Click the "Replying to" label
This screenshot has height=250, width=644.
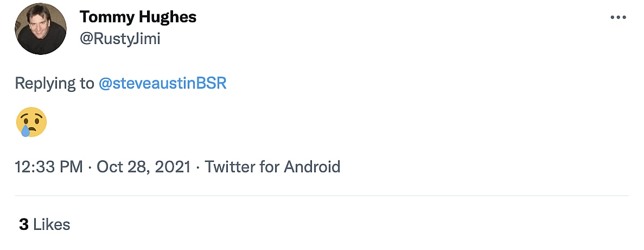[54, 84]
